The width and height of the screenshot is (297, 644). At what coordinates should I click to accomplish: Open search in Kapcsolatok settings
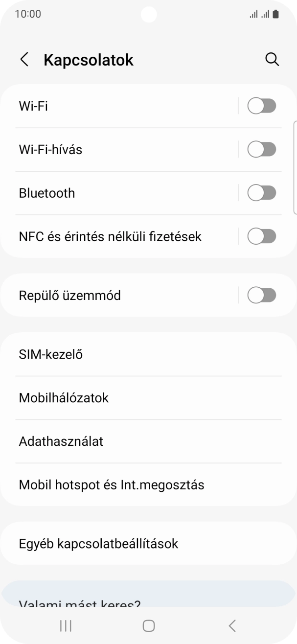[272, 59]
